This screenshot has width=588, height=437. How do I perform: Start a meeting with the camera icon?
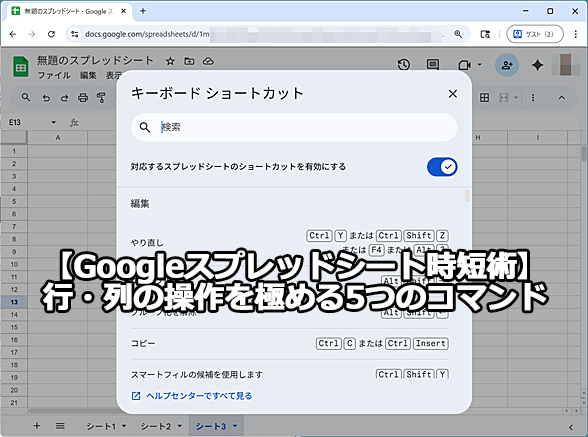464,65
